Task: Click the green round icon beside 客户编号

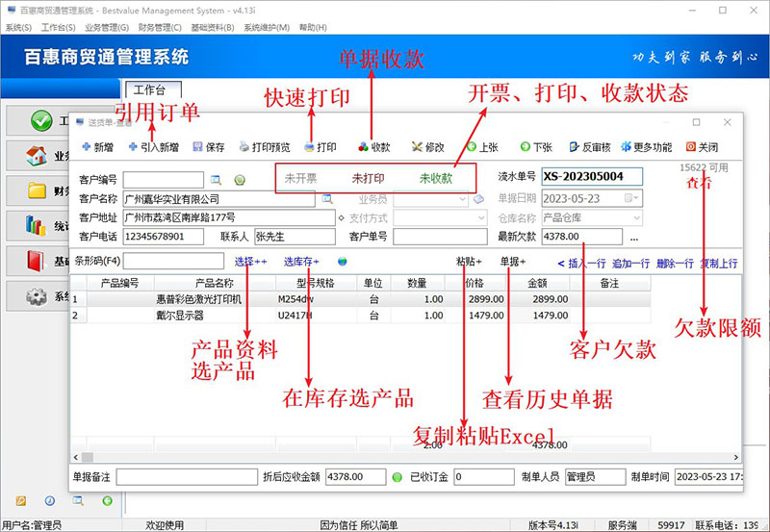Action: [x=240, y=180]
